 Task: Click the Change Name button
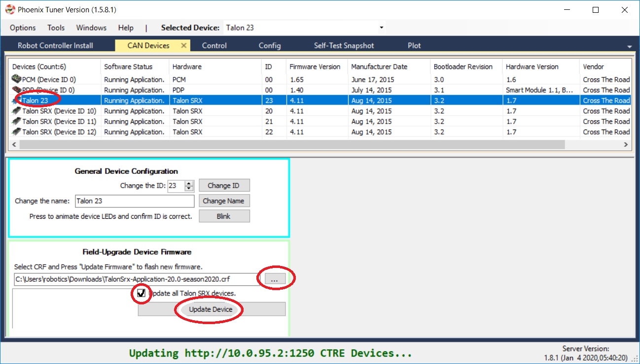point(223,201)
